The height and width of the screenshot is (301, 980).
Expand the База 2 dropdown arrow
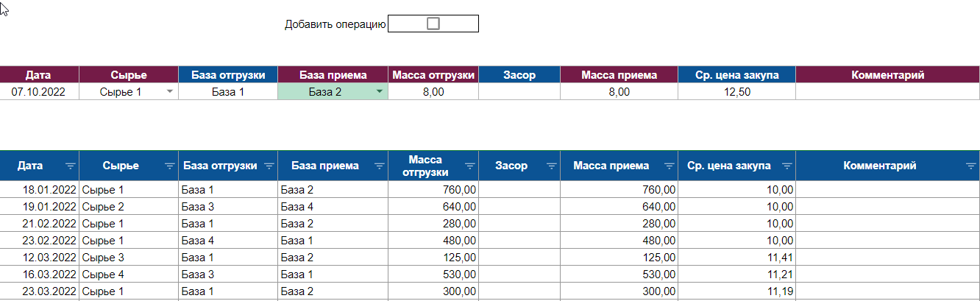click(x=380, y=92)
